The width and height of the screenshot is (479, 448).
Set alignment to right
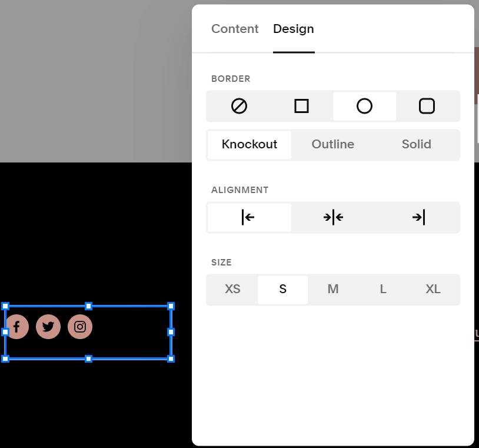(x=418, y=218)
